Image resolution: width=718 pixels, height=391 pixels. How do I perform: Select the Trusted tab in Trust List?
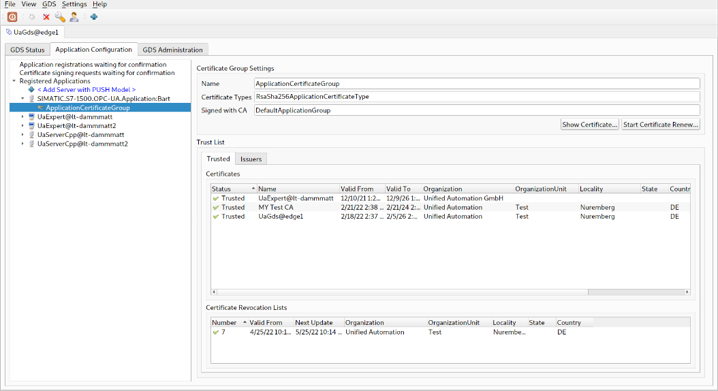(x=218, y=158)
